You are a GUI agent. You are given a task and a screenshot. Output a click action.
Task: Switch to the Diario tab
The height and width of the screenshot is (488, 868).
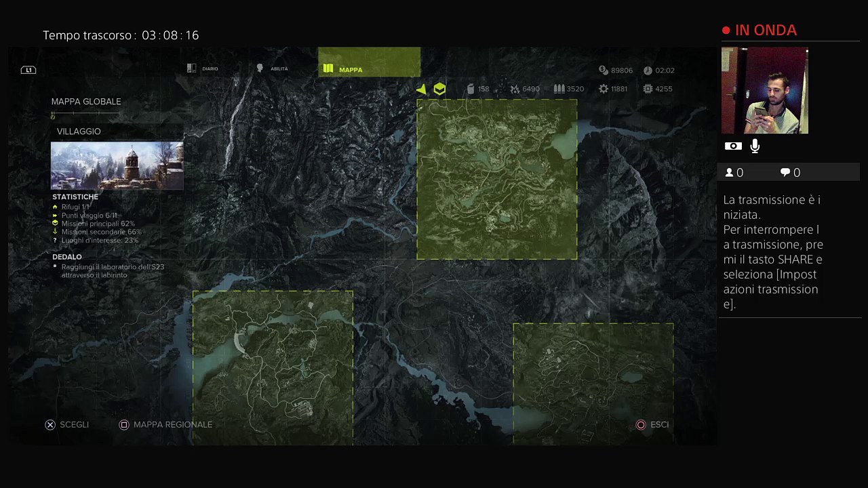coord(202,68)
